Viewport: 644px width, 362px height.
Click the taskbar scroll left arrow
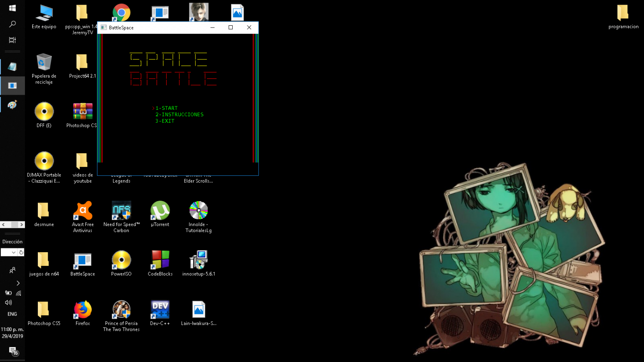(x=3, y=225)
